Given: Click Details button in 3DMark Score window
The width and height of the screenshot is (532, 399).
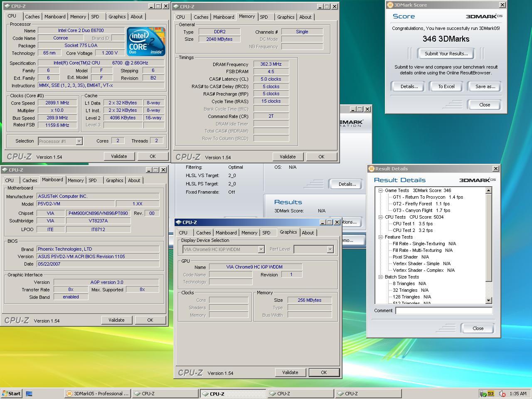Looking at the screenshot, I should point(409,86).
